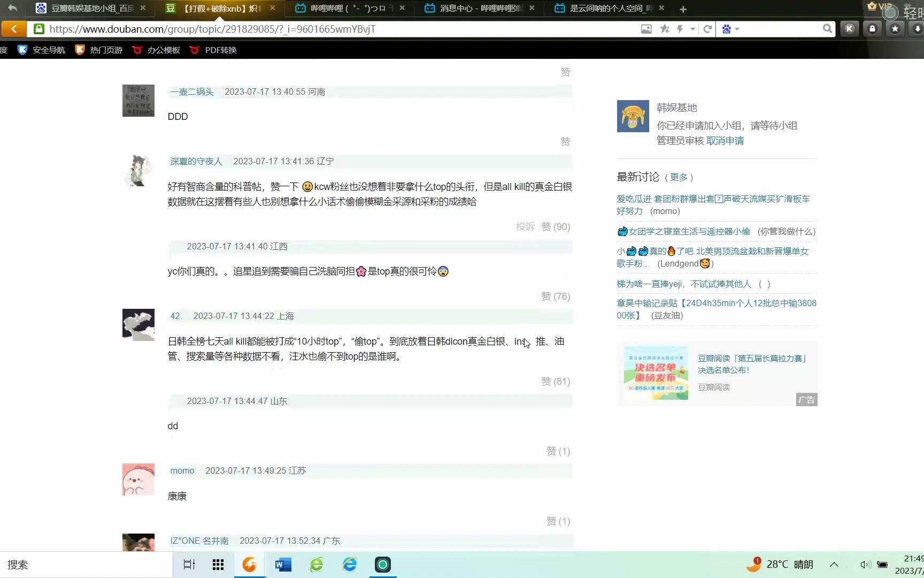Click the K toolbar button
924x578 pixels.
click(x=849, y=29)
